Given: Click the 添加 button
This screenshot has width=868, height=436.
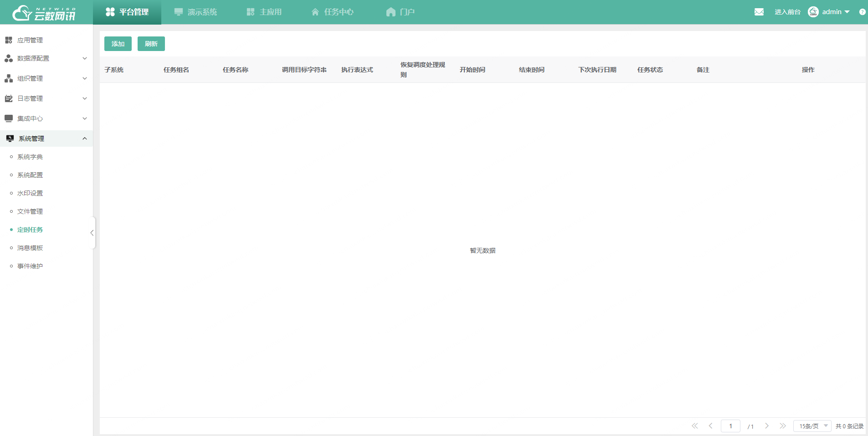Looking at the screenshot, I should tap(118, 43).
